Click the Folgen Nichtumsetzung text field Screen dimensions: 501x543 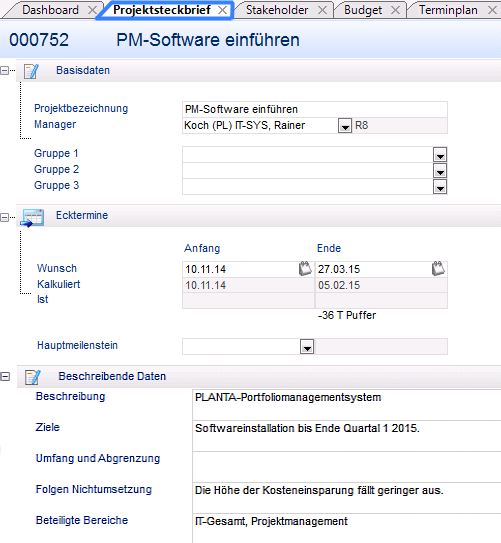click(347, 498)
